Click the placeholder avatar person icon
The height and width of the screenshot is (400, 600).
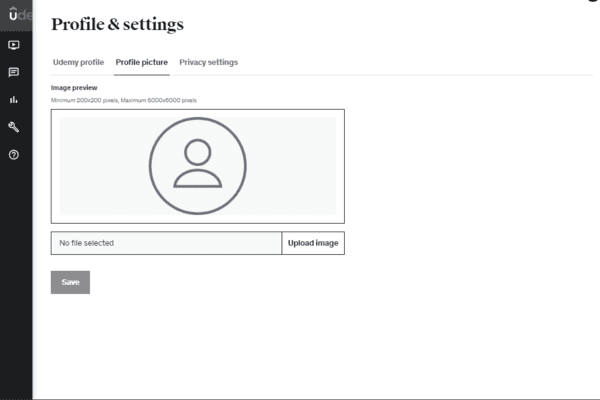tap(197, 164)
